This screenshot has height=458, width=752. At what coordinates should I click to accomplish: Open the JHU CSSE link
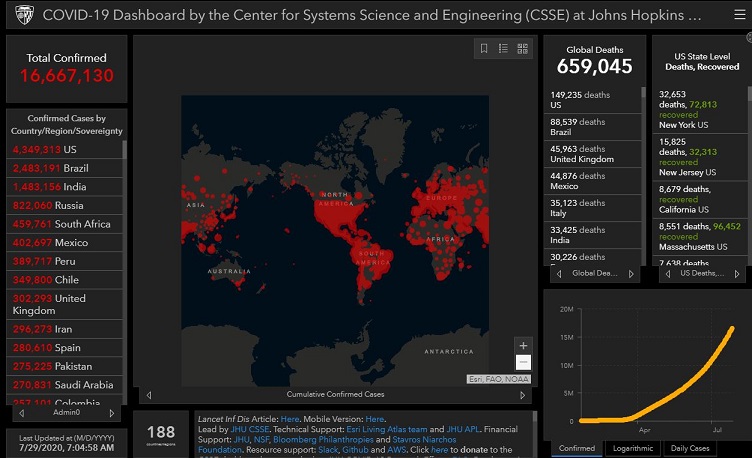[250, 429]
